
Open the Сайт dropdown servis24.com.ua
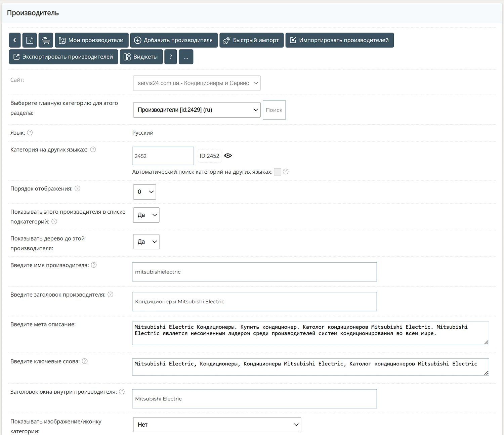(x=197, y=83)
